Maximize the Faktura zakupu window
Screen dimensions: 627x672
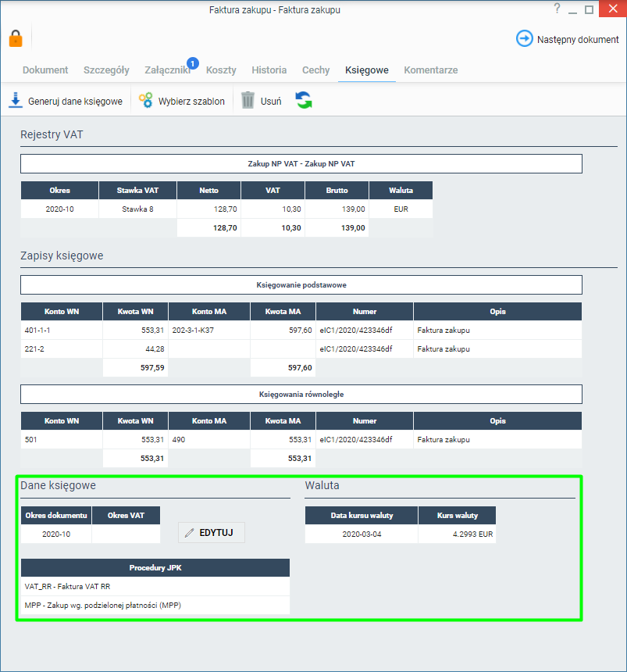coord(590,9)
